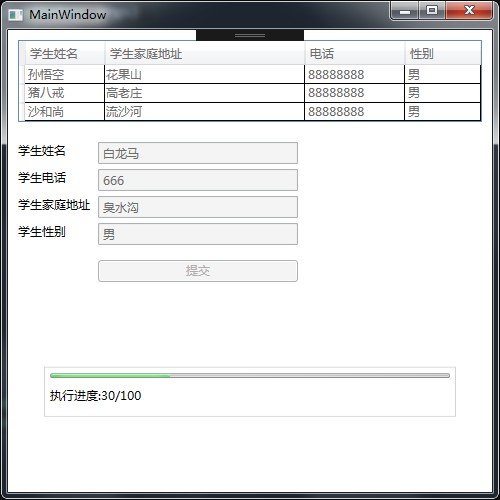Click the MainWindow title text
Screen dimensions: 500x500
pyautogui.click(x=68, y=15)
